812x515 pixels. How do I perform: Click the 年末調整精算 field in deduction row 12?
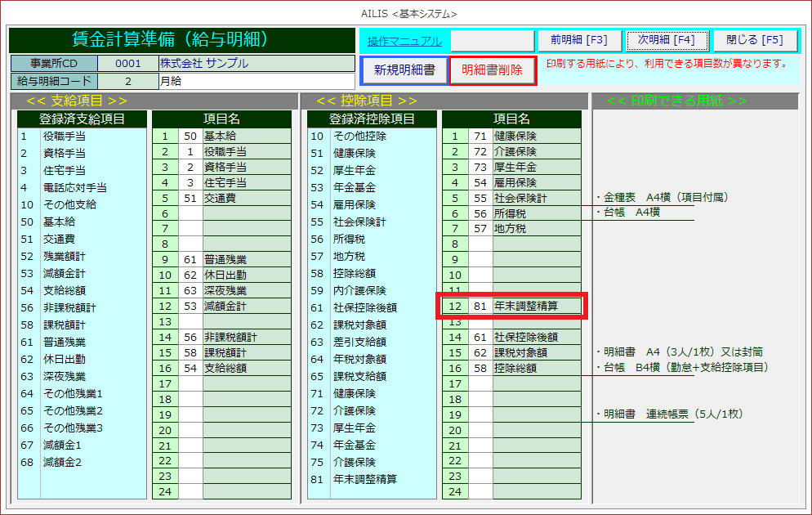536,307
